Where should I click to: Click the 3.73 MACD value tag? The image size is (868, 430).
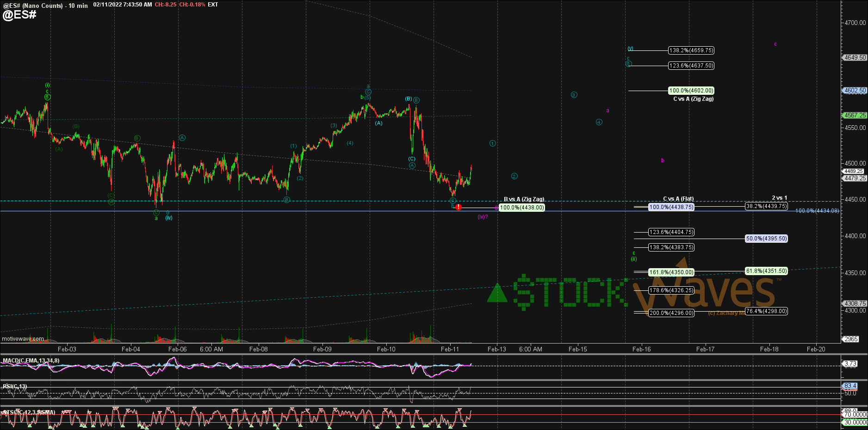click(850, 364)
